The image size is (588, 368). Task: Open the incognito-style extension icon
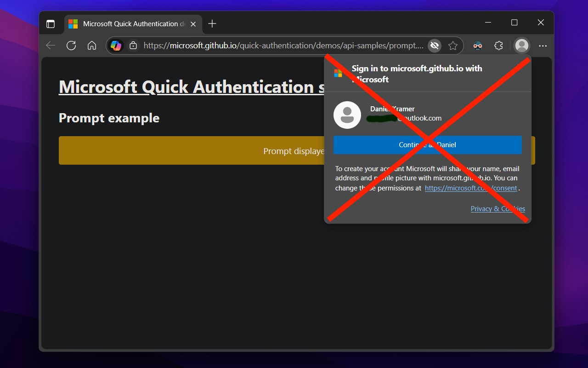(x=478, y=46)
